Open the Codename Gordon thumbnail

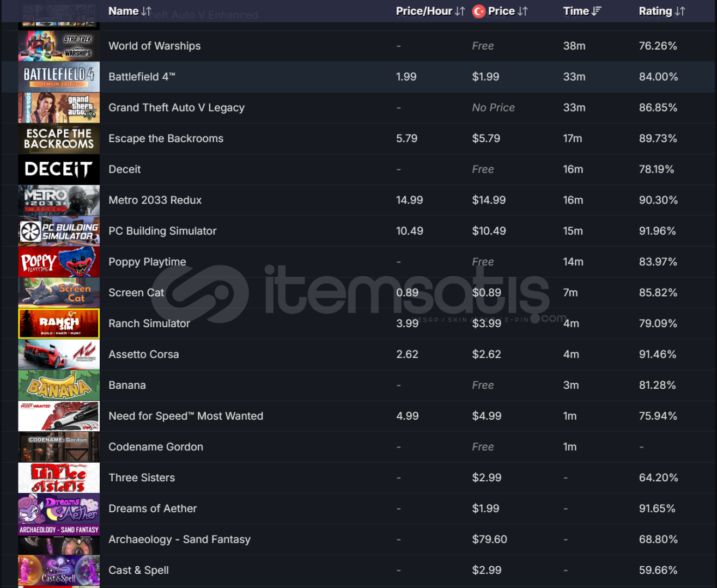click(x=59, y=447)
